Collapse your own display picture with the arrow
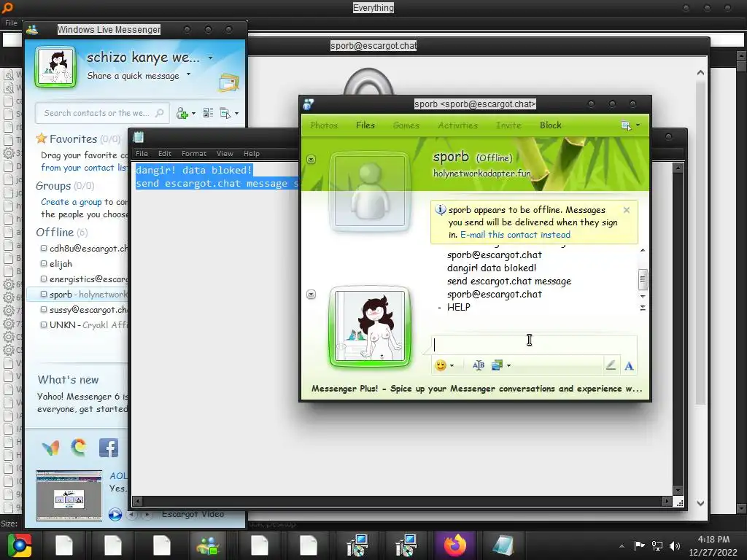 [x=311, y=295]
